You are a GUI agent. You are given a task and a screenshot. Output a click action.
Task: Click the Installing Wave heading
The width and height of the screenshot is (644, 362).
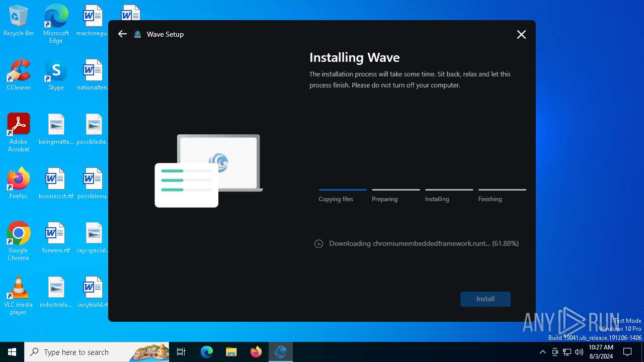pyautogui.click(x=354, y=57)
